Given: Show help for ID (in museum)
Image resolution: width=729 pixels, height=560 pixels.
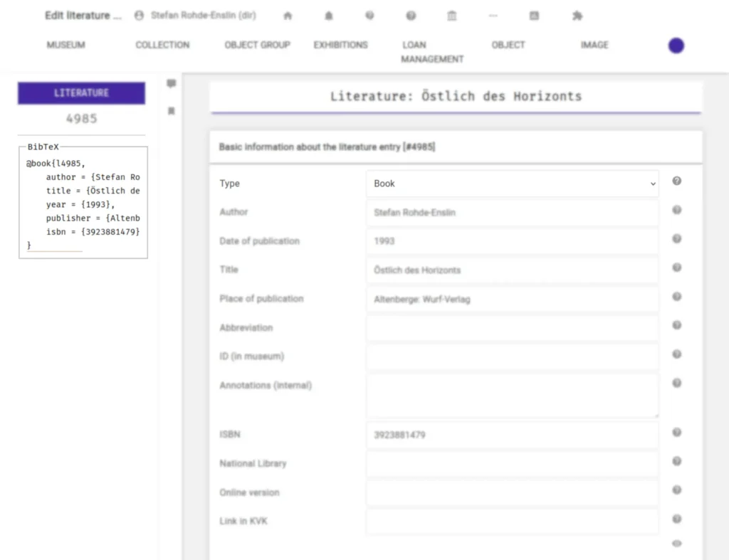Looking at the screenshot, I should (677, 354).
